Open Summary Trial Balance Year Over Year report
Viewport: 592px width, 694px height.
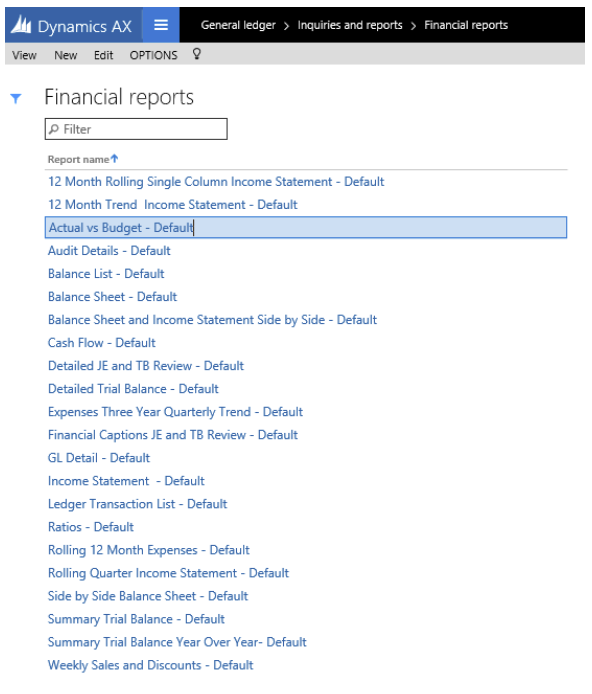click(177, 642)
